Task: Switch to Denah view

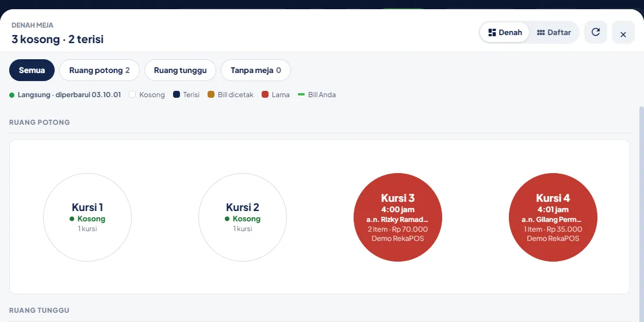Action: click(505, 32)
